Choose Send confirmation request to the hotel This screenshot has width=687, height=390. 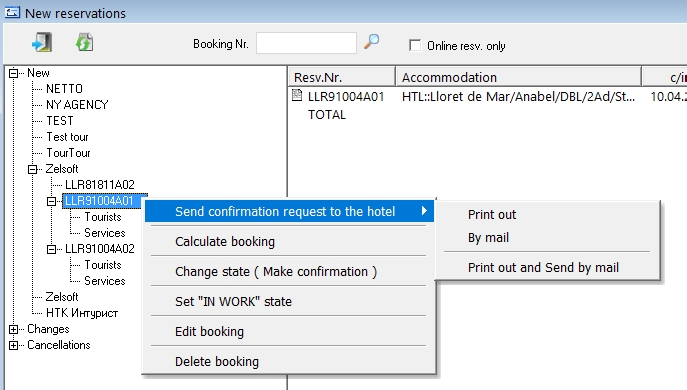(x=289, y=211)
